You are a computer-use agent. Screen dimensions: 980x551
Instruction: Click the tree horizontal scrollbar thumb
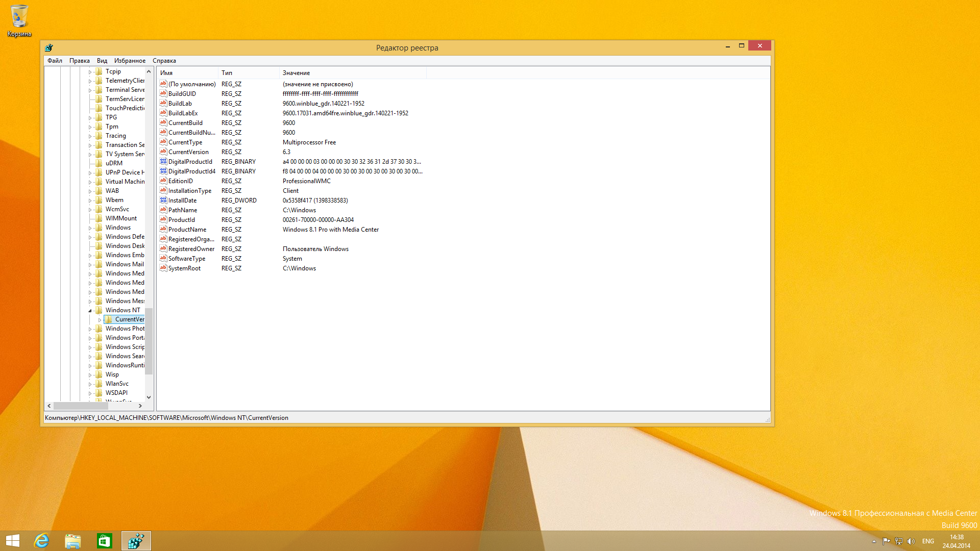click(x=81, y=406)
